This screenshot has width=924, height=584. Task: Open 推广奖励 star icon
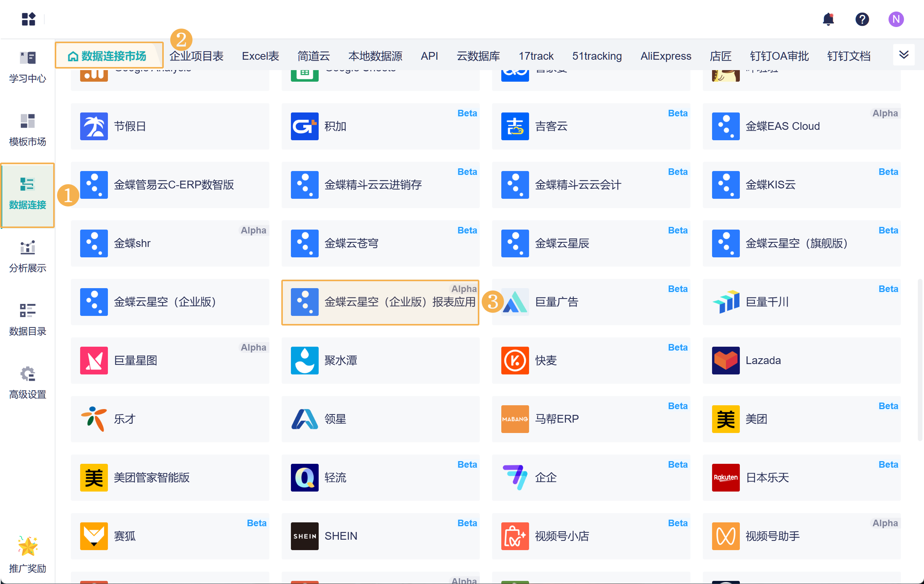[27, 546]
